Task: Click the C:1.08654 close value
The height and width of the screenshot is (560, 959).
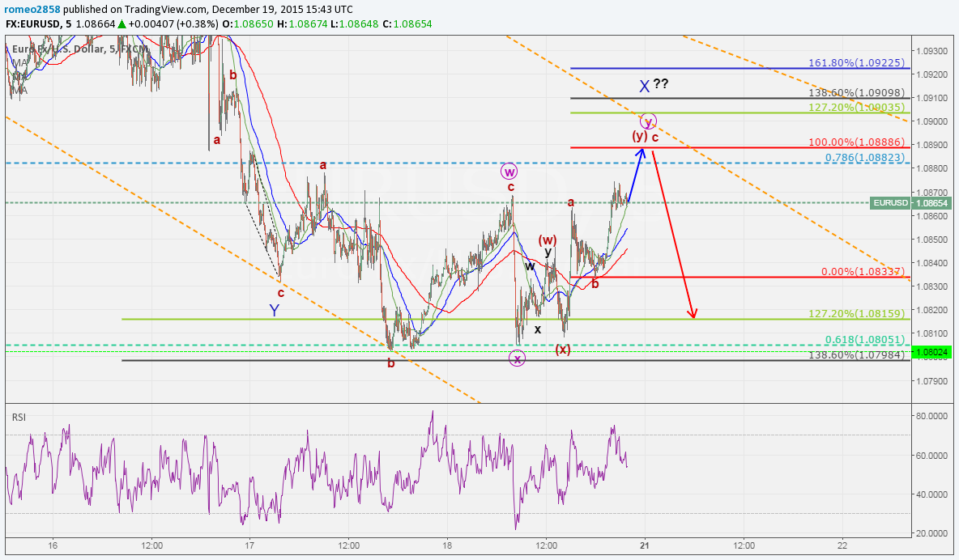Action: (x=407, y=24)
